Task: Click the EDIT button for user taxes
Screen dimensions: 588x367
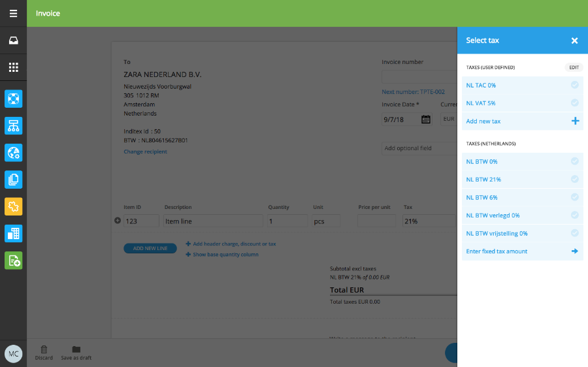Action: coord(574,67)
